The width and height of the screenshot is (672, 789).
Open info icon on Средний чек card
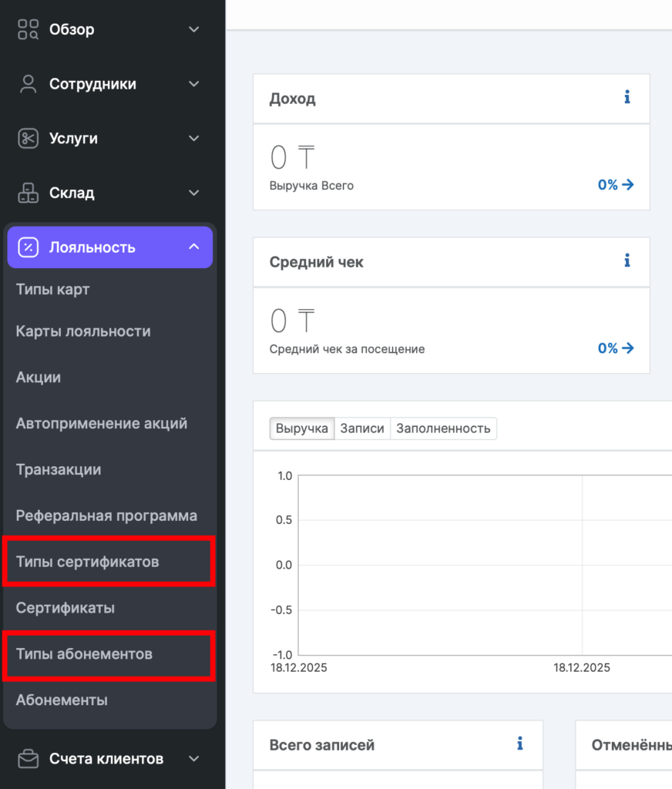tap(627, 260)
